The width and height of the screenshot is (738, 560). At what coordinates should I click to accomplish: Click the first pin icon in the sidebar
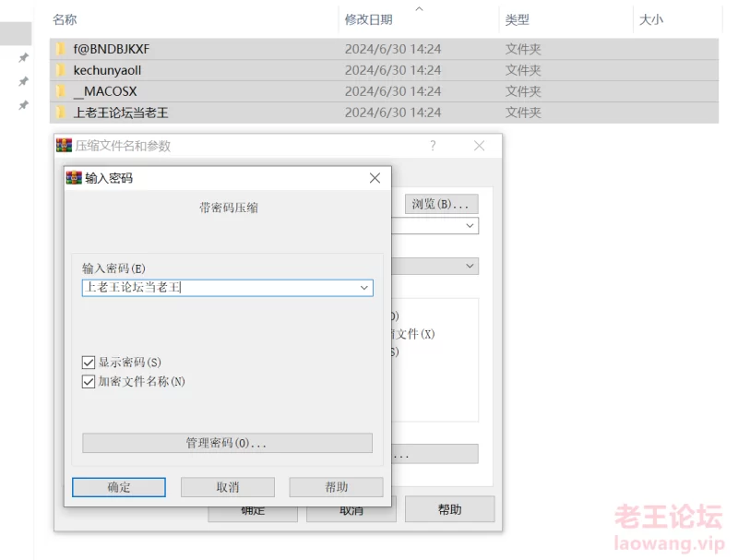tap(23, 58)
